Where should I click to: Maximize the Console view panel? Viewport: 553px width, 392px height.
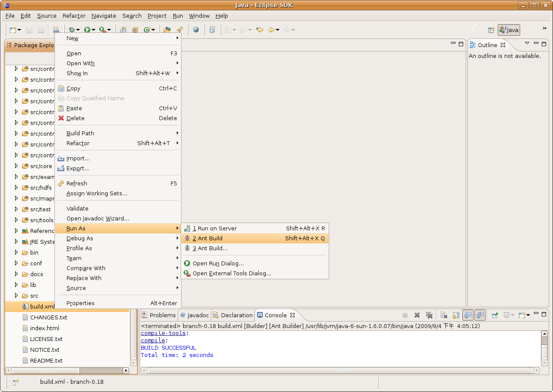coord(544,314)
